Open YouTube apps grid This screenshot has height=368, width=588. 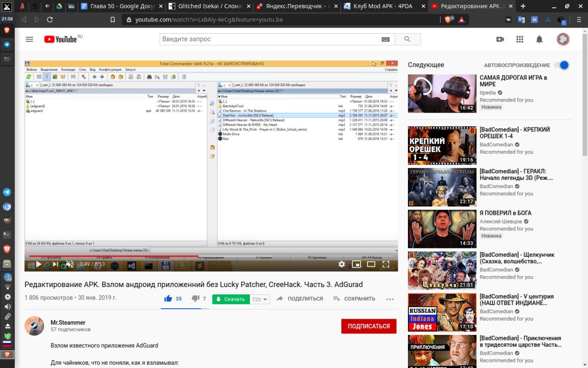[520, 39]
